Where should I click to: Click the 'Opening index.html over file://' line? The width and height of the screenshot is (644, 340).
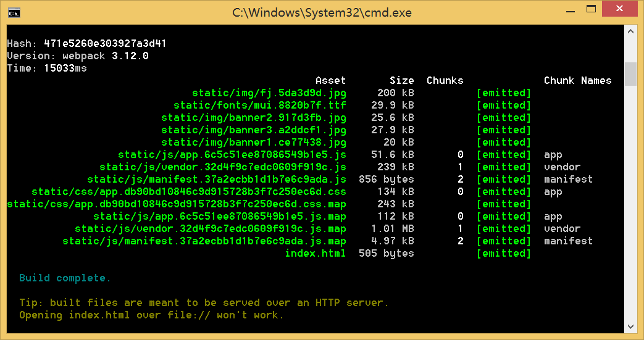point(151,315)
